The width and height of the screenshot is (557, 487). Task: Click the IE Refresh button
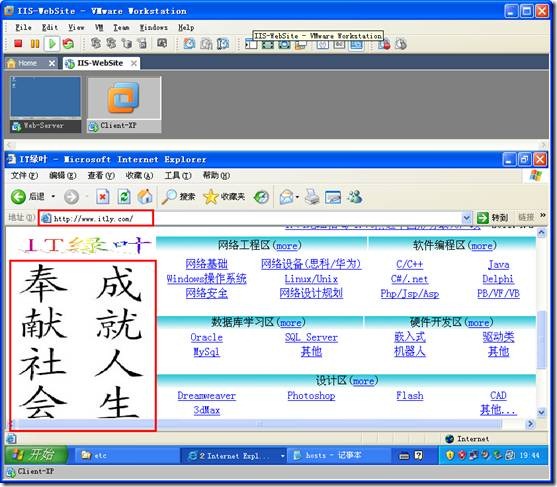124,196
